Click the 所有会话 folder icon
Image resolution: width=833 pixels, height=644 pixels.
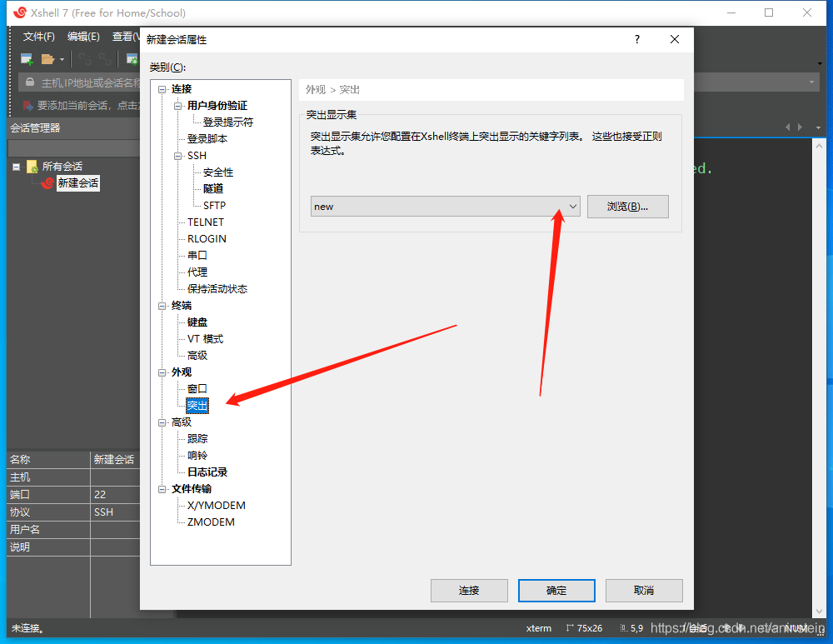[x=32, y=167]
